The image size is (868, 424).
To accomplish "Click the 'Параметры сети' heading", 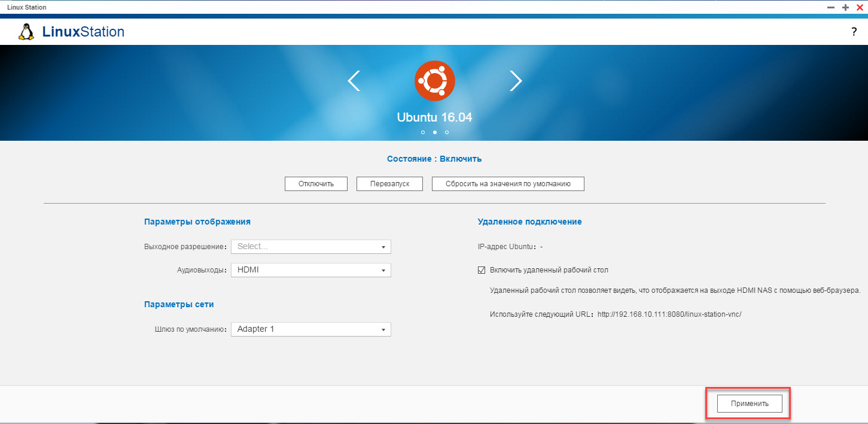I will (179, 304).
